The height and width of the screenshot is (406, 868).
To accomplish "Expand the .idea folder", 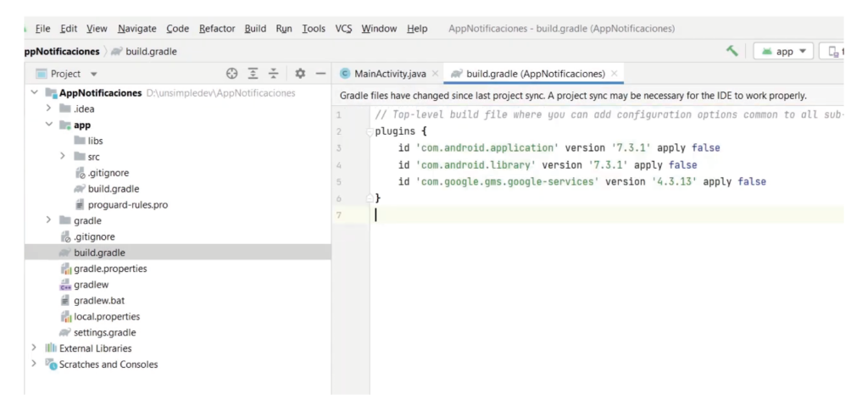I will click(x=49, y=108).
